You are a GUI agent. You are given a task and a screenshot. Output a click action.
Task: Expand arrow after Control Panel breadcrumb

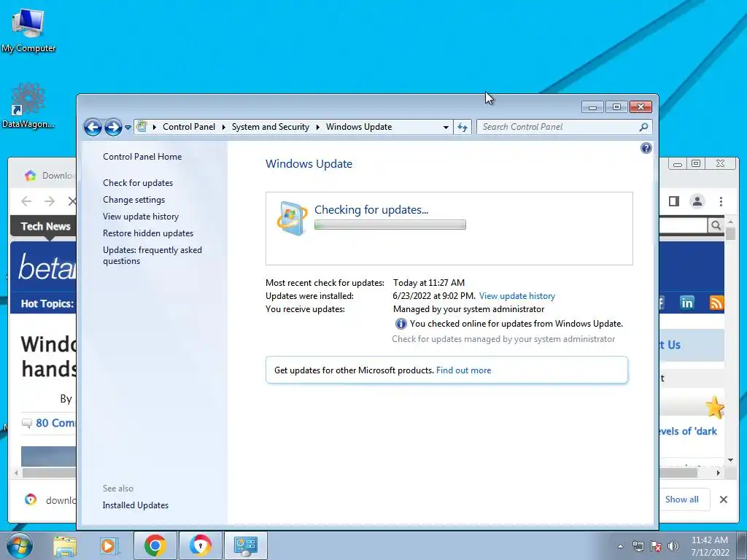pyautogui.click(x=223, y=127)
